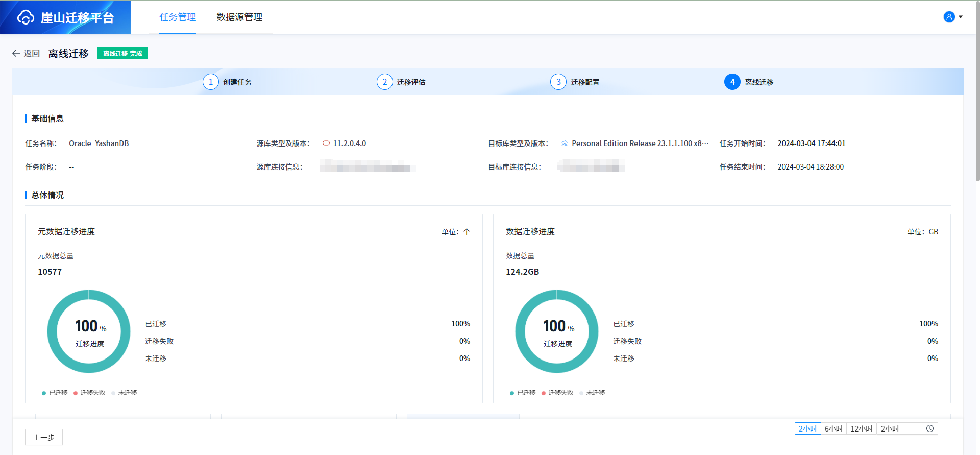
Task: Click 已迁移 100% row in 元数据迁移进度
Action: [308, 324]
